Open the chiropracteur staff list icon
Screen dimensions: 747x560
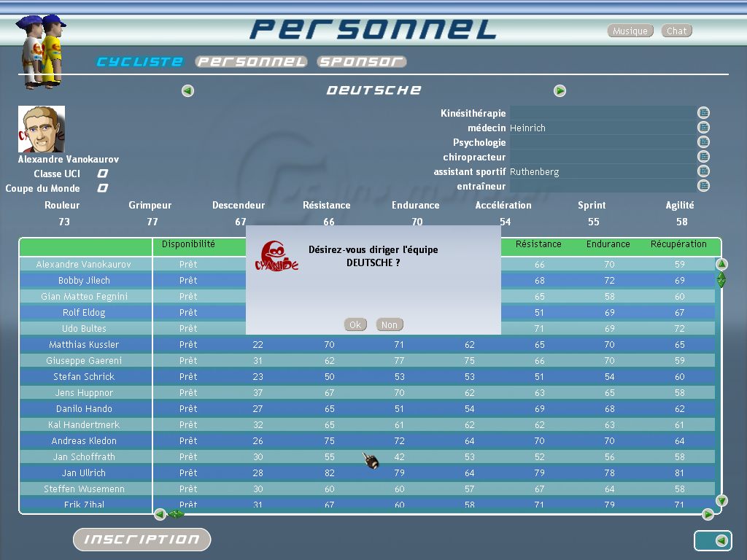point(703,157)
